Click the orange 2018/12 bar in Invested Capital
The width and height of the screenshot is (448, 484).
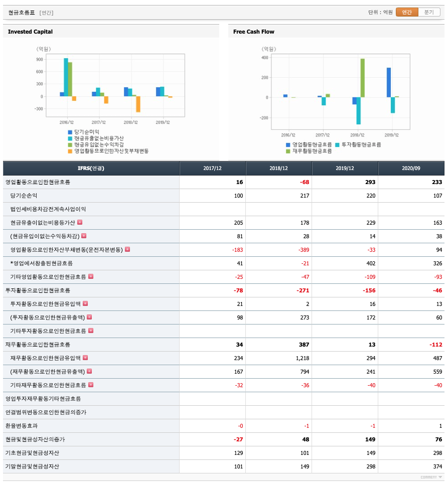138,104
